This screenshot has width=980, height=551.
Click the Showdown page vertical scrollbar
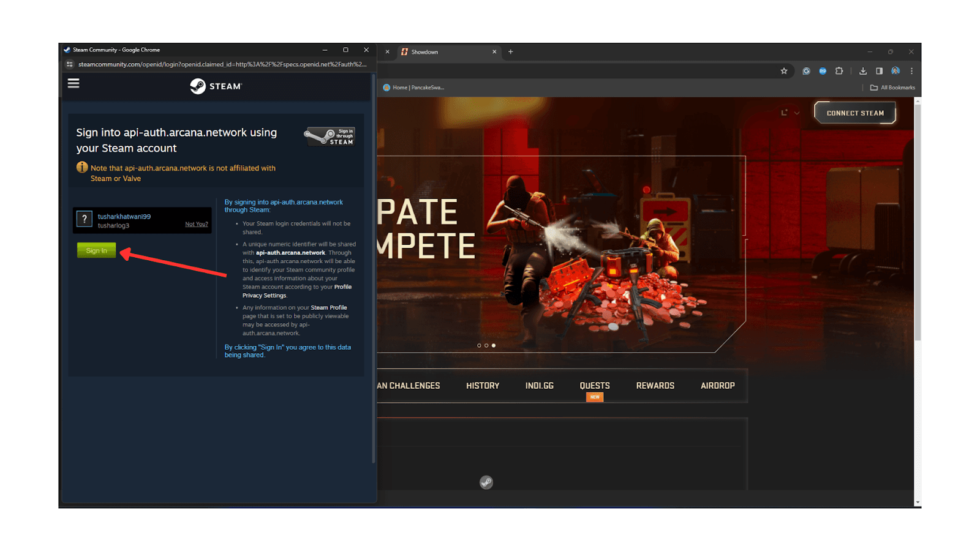tap(918, 222)
